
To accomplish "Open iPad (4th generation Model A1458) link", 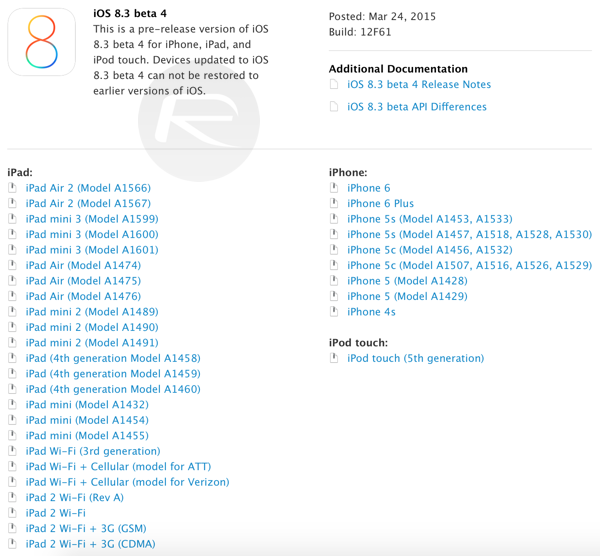I will [113, 358].
